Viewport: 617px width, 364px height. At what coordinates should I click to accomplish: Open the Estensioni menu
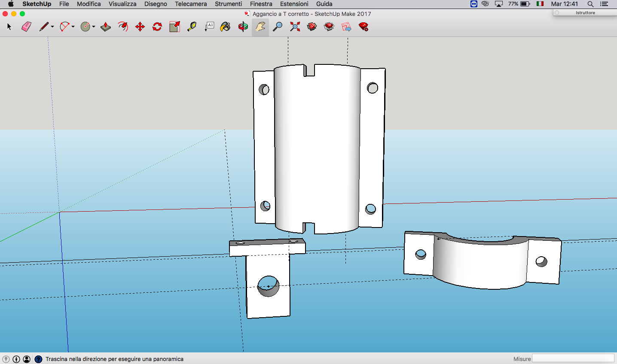[x=294, y=4]
